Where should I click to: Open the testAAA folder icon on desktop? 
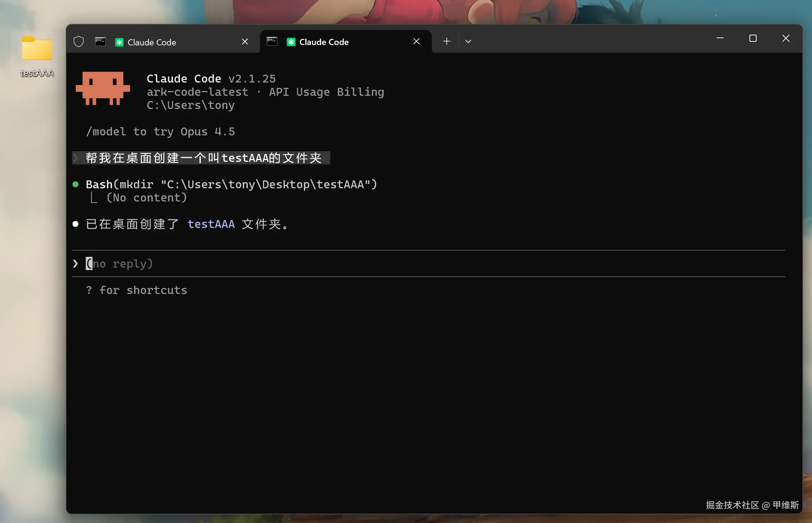point(37,49)
